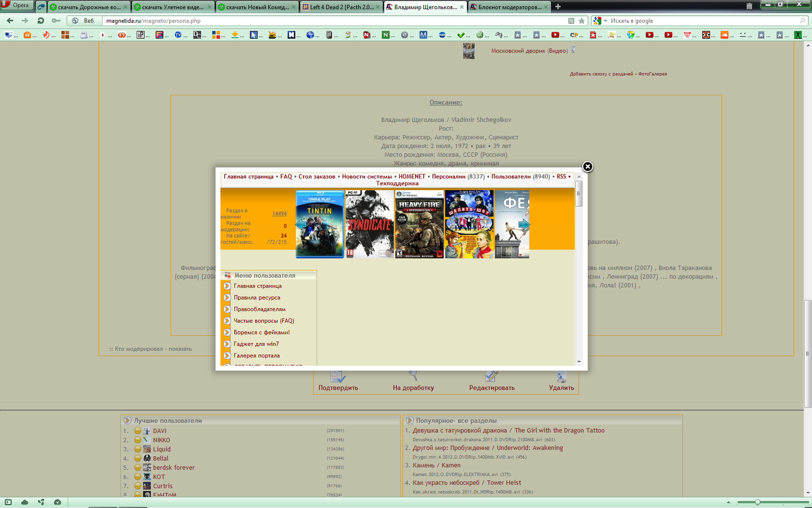Viewport: 812px width, 508px height.
Task: Open Московский дворик (Видео) link
Action: (x=529, y=51)
